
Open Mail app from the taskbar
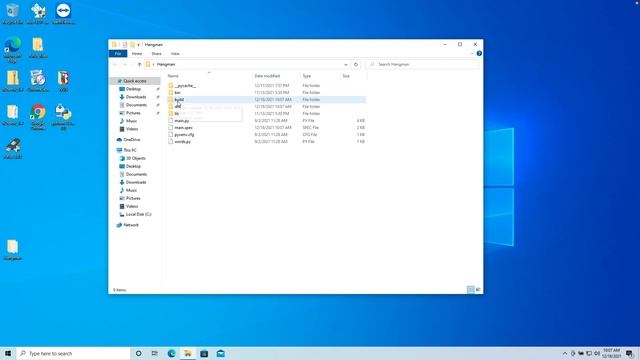click(220, 353)
